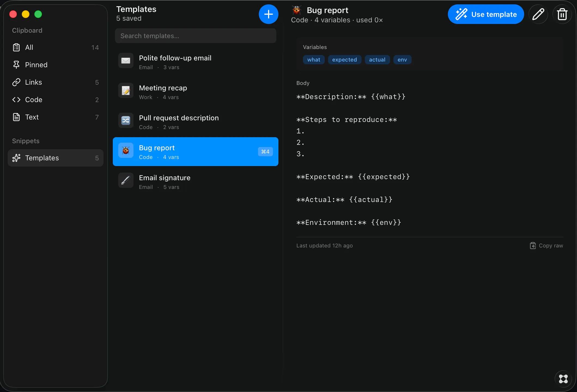Viewport: 577px width, 392px height.
Task: Click the yellow minimize window button
Action: [x=26, y=14]
